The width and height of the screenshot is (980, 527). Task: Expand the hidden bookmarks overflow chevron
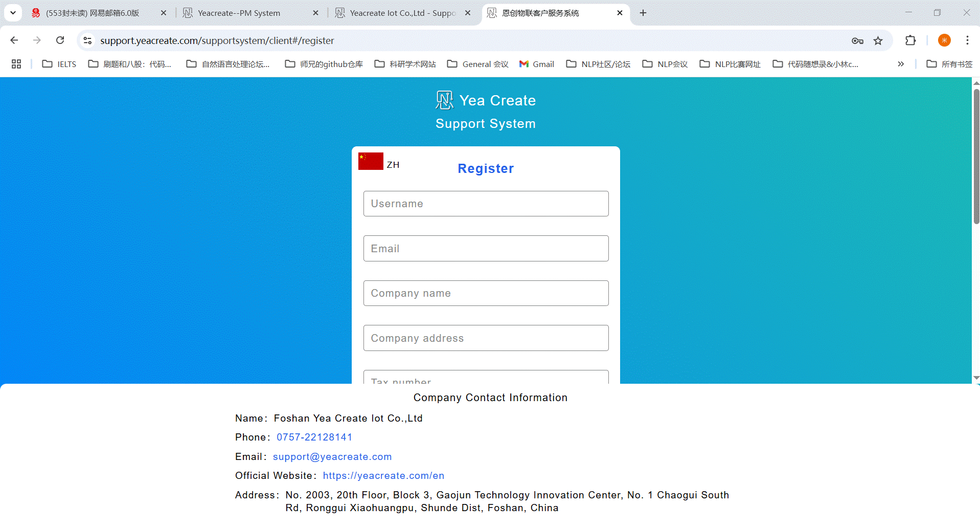tap(900, 64)
